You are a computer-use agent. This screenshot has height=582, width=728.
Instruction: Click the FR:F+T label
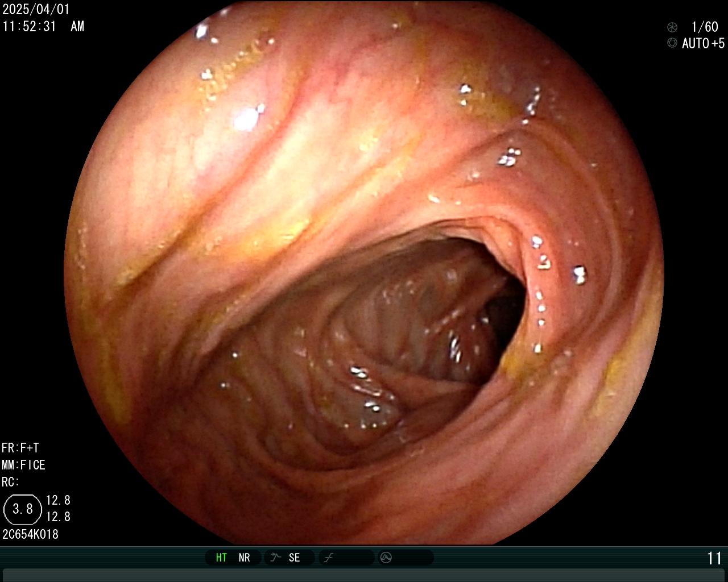[20, 448]
